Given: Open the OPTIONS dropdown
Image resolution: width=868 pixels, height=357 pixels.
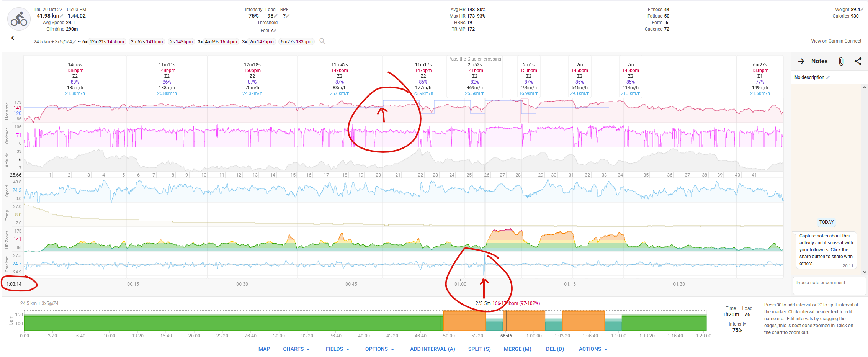Looking at the screenshot, I should tap(379, 349).
